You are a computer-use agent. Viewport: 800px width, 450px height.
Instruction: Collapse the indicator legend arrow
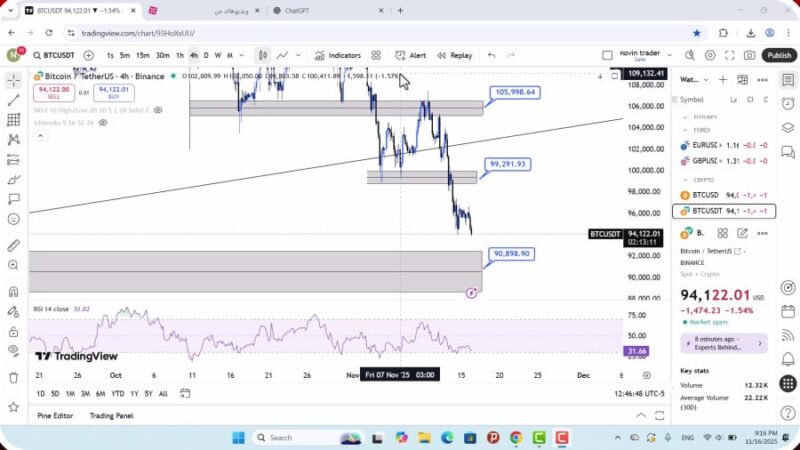[x=40, y=136]
